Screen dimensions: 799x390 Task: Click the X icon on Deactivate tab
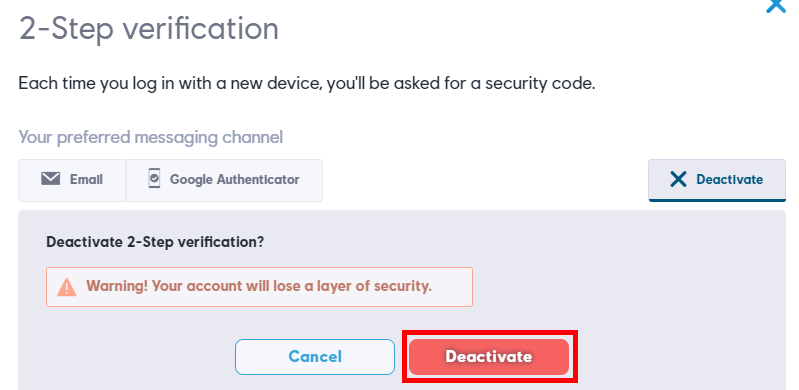tap(678, 179)
